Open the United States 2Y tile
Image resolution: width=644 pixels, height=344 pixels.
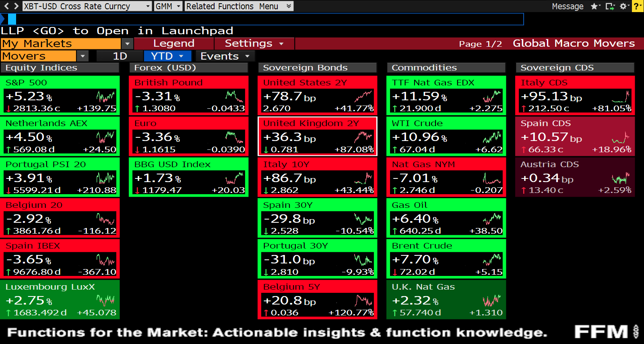[x=318, y=95]
